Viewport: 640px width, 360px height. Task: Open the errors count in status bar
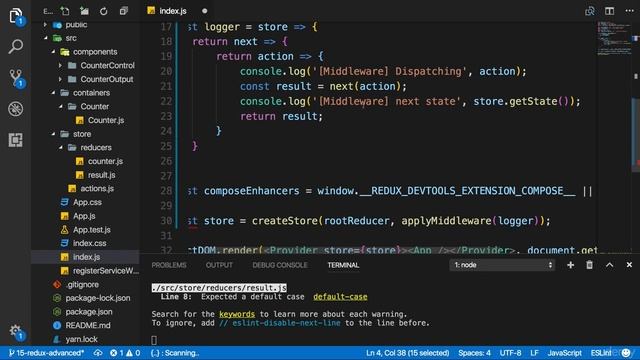tap(116, 353)
